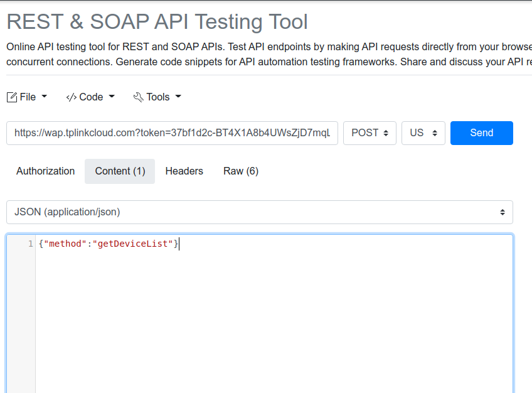Open the Code dropdown menu
532x393 pixels.
coord(90,97)
